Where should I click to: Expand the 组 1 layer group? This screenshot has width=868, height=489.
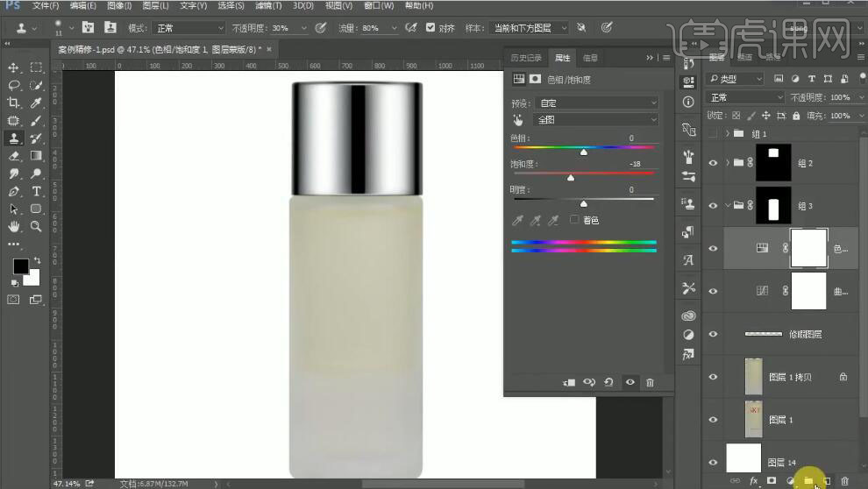click(x=727, y=134)
